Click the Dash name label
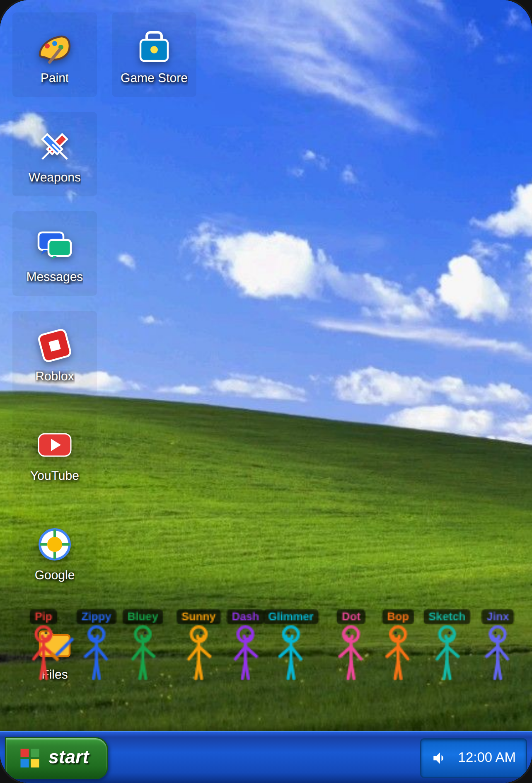The image size is (532, 783). coord(245,616)
